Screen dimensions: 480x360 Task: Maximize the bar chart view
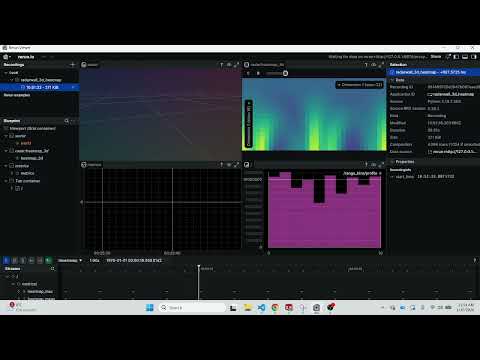coord(381,165)
